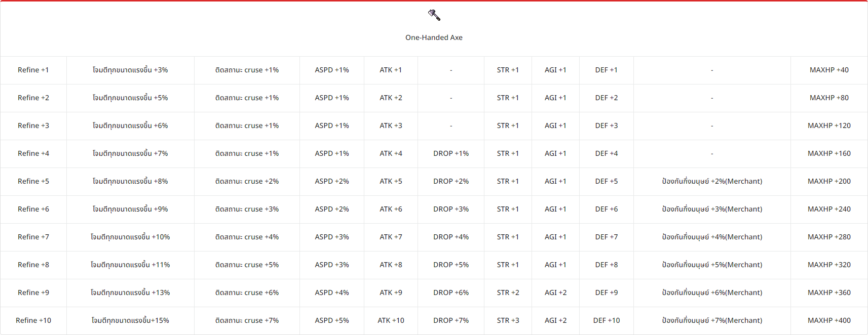868x335 pixels.
Task: Click the One-Handed Axe title text
Action: click(434, 37)
